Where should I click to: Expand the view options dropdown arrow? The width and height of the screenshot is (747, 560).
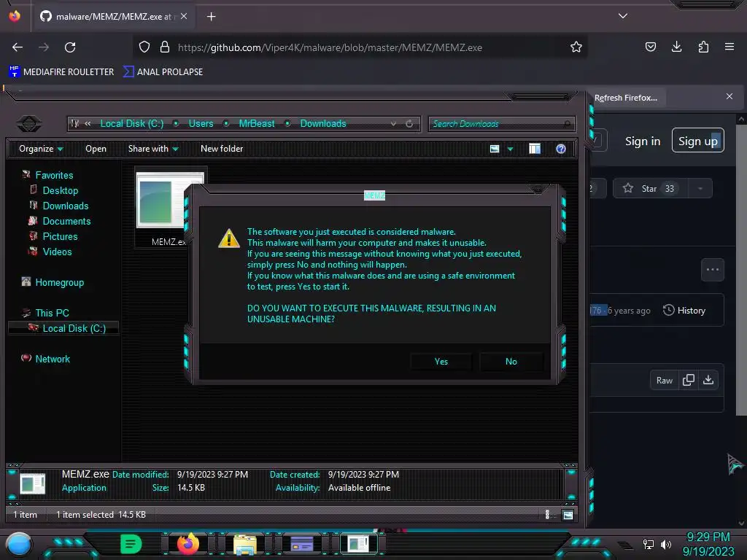tap(510, 149)
